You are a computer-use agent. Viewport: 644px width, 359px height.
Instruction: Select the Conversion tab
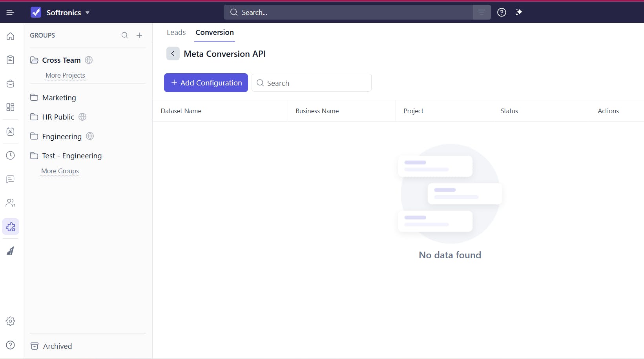214,33
